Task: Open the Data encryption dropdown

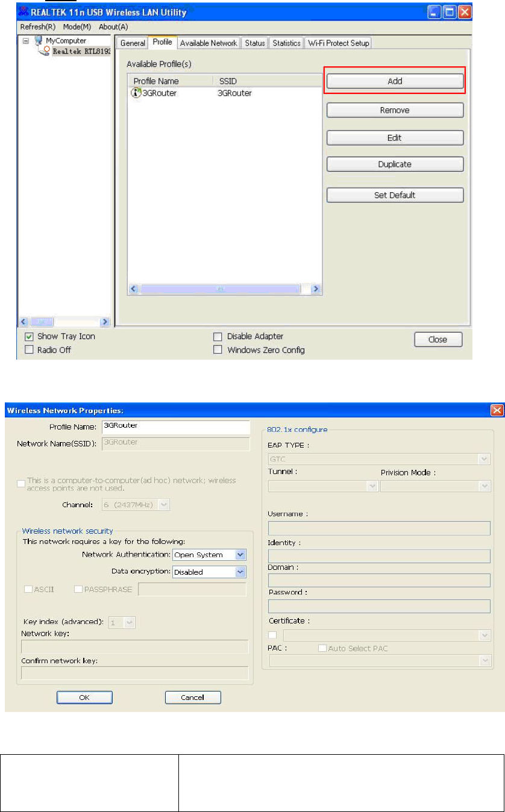Action: click(x=210, y=572)
